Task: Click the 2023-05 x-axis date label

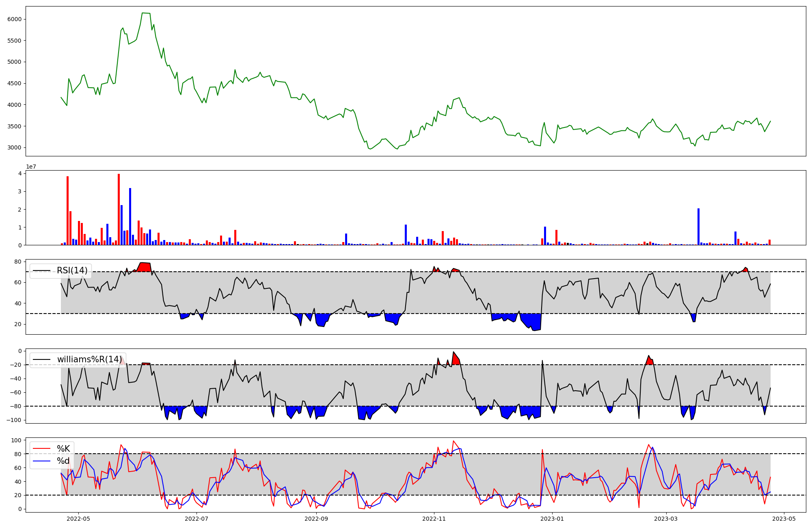Action: 784,519
